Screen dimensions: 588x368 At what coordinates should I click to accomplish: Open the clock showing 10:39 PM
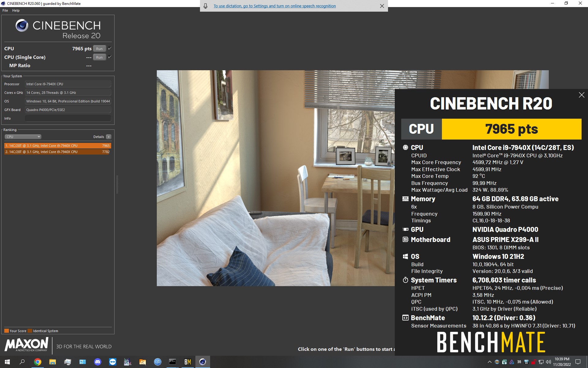click(562, 362)
